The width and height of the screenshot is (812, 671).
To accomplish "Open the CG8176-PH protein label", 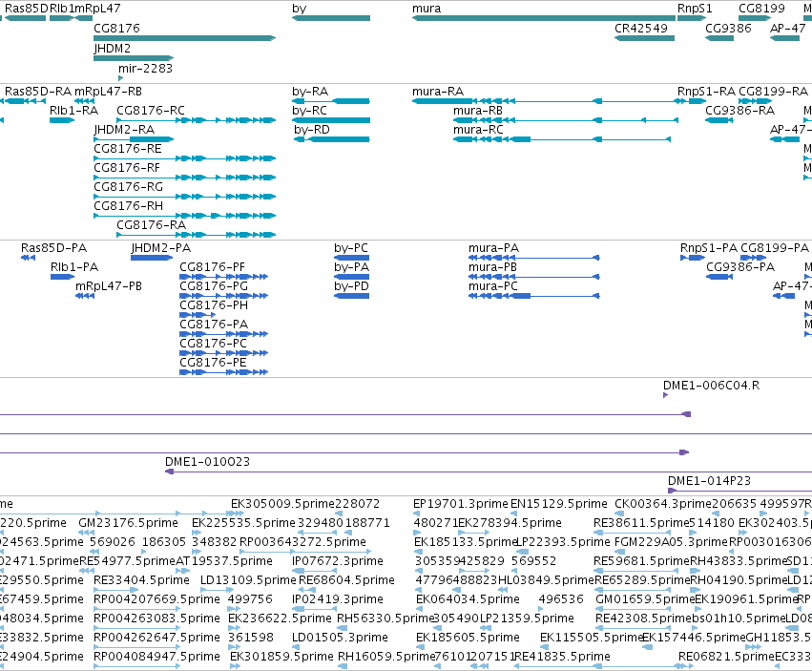I will point(214,305).
